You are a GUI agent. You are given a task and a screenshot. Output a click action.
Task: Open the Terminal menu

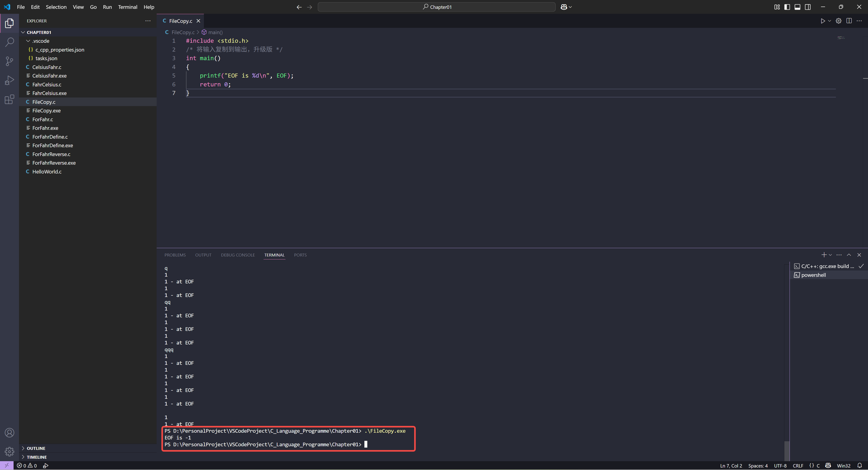pyautogui.click(x=127, y=7)
